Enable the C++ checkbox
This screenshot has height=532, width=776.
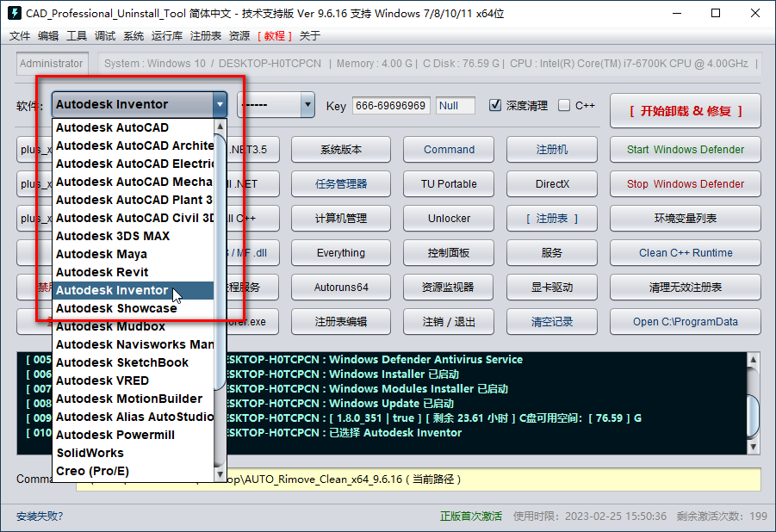(x=564, y=105)
